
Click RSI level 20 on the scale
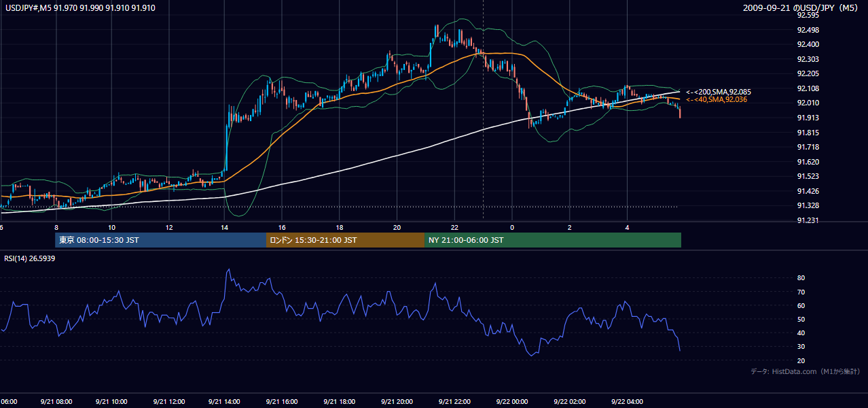(x=801, y=360)
